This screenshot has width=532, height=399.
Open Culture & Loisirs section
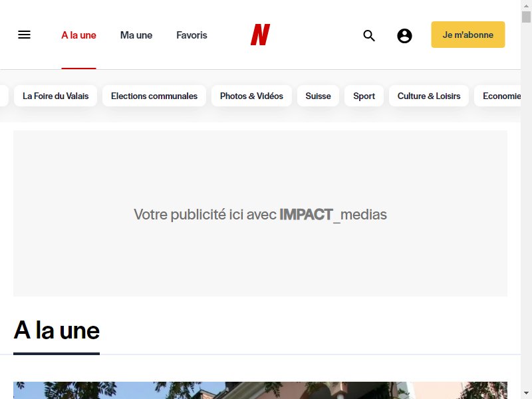[429, 96]
